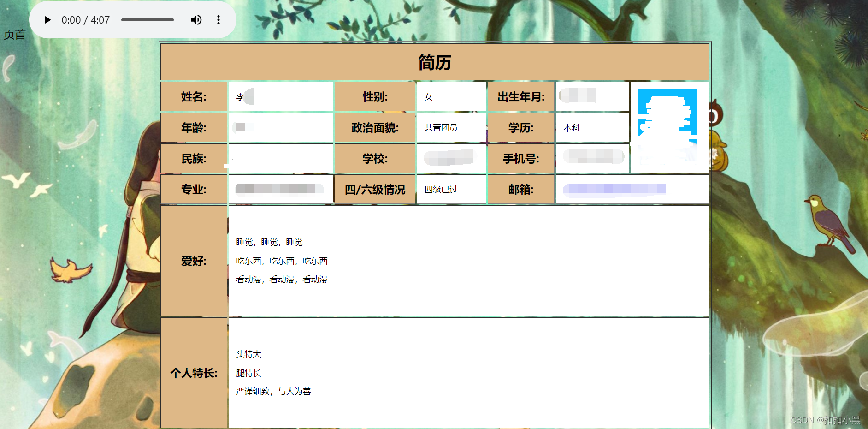Click the blurred email address value
The image size is (868, 429).
point(614,189)
